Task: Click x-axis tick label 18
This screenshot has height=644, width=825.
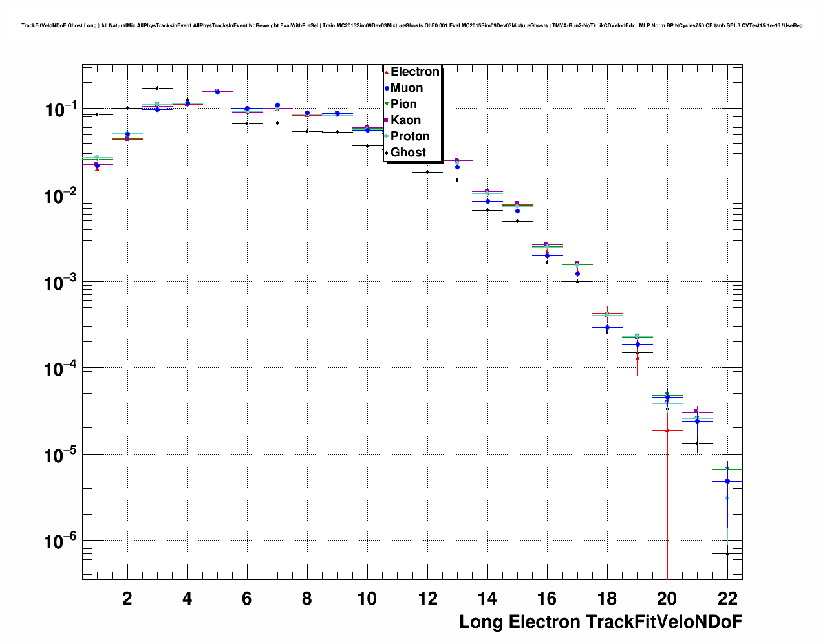Action: [x=607, y=598]
